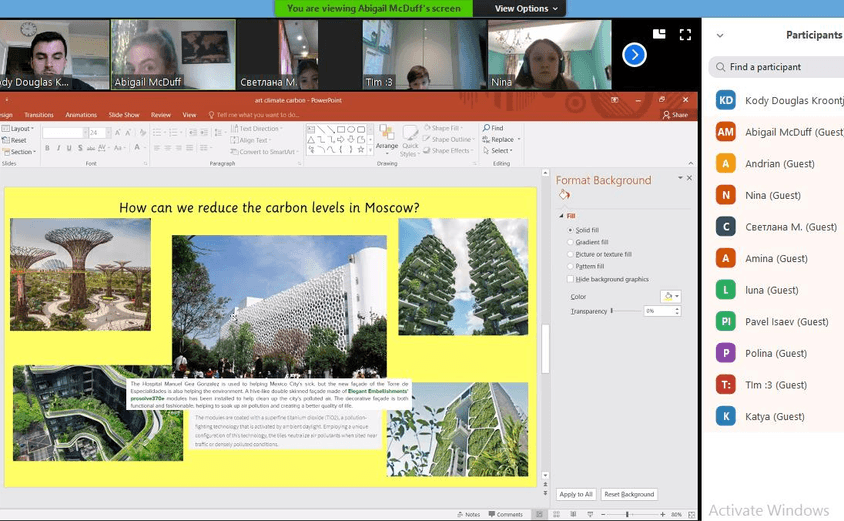Viewport: 844px width, 521px height.
Task: Open the View Options dropdown
Action: click(521, 8)
